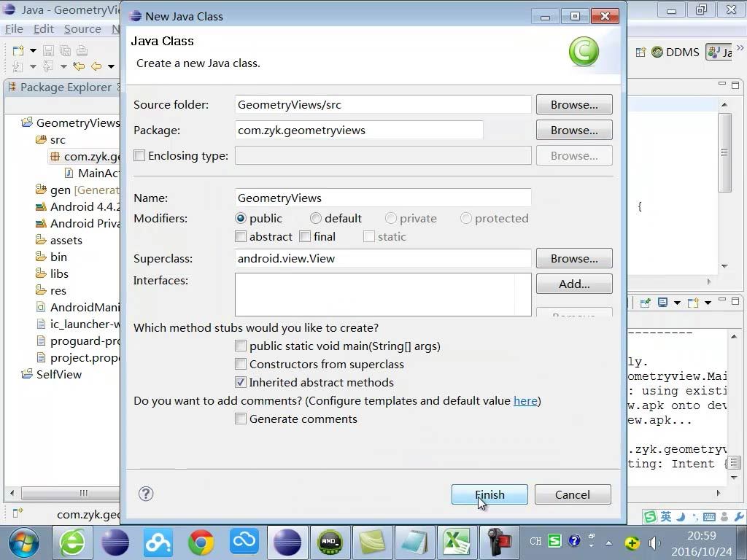Show hidden perspectives chevron
The height and width of the screenshot is (560, 747).
coord(740,47)
